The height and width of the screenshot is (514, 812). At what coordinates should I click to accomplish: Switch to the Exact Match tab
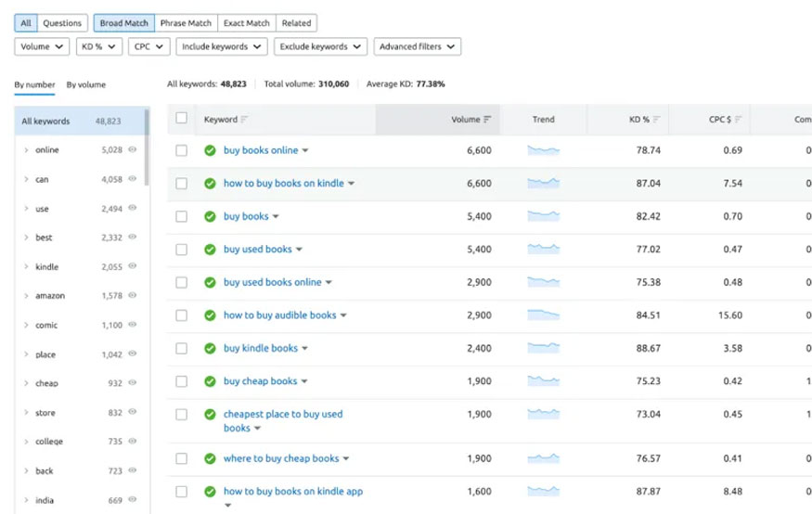pos(247,23)
